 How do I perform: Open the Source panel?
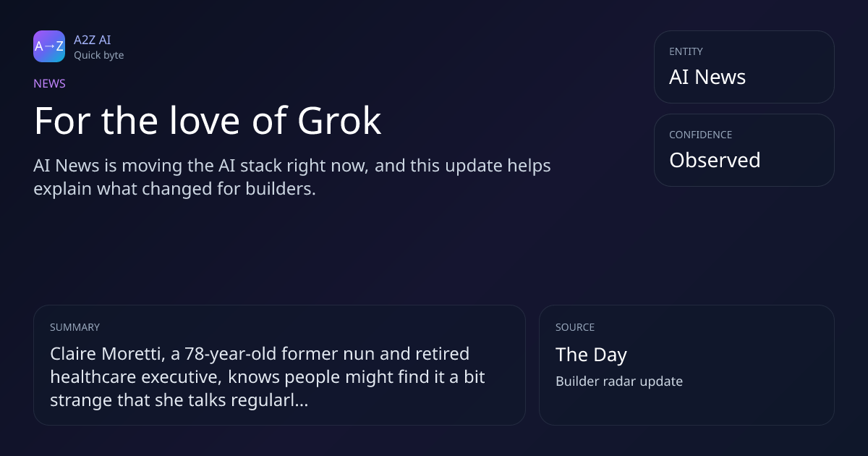(686, 365)
